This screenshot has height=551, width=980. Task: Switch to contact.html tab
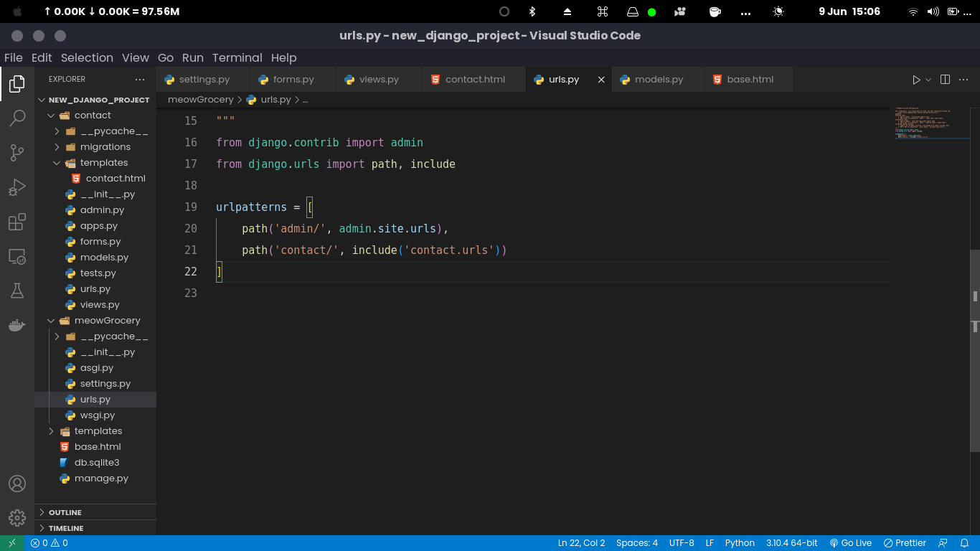pos(473,80)
